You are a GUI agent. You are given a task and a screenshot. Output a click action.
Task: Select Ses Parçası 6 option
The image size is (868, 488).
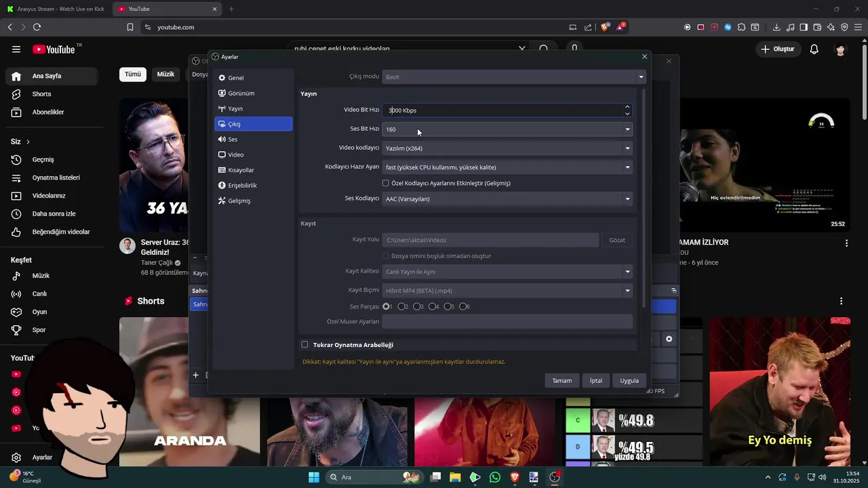[x=464, y=306]
